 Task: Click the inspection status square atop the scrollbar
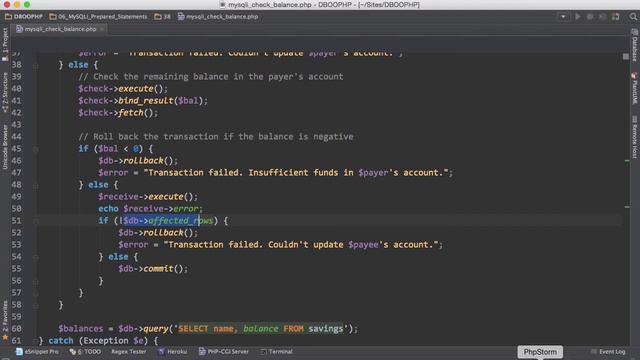coord(626,56)
